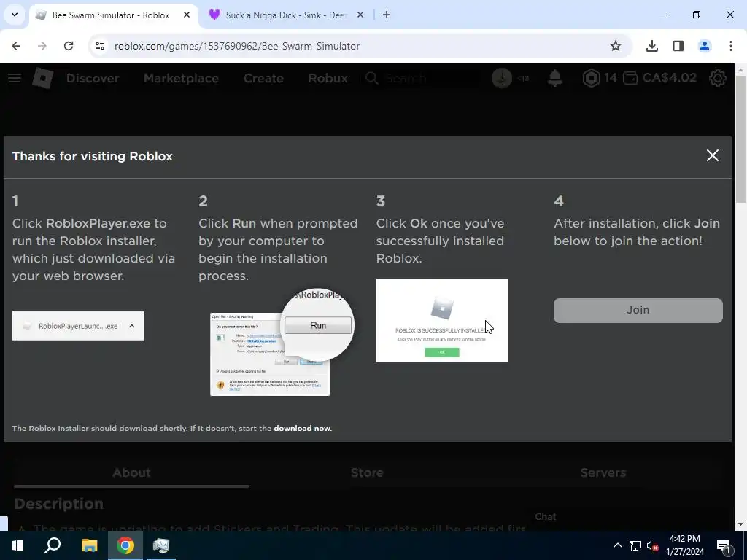Viewport: 747px width, 560px height.
Task: Click the RobloxPlayerLauncher.exe download image
Action: click(x=78, y=326)
